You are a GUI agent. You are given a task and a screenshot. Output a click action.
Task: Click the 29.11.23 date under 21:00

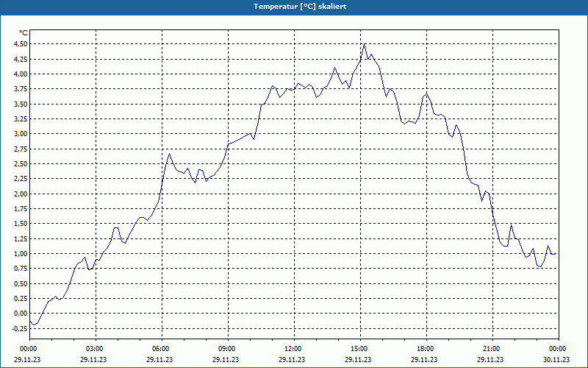[x=490, y=360]
